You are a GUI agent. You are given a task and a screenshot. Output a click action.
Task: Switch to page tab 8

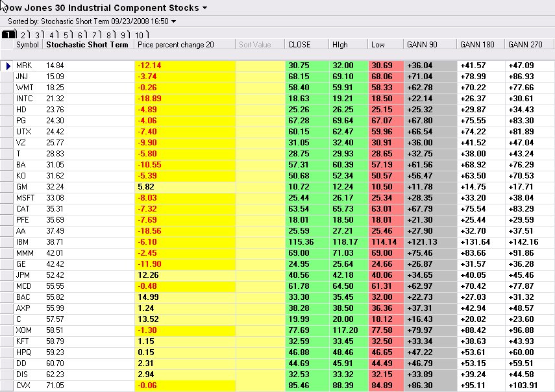(x=109, y=34)
